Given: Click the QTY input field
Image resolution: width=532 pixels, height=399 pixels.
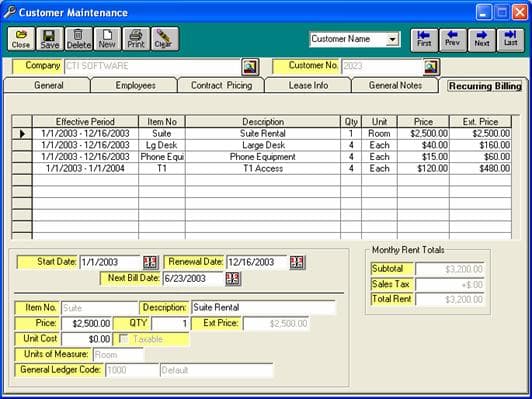Looking at the screenshot, I should point(170,323).
